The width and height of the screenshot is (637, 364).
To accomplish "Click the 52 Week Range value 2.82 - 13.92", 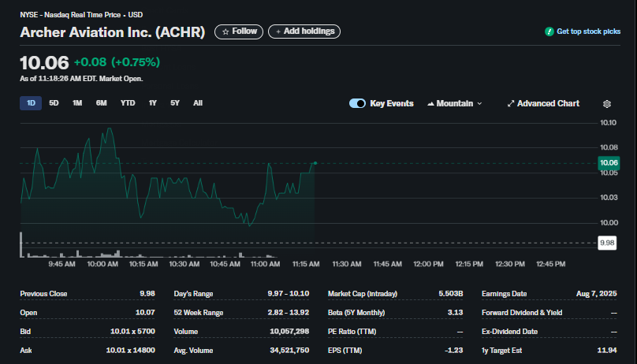I will tap(288, 313).
